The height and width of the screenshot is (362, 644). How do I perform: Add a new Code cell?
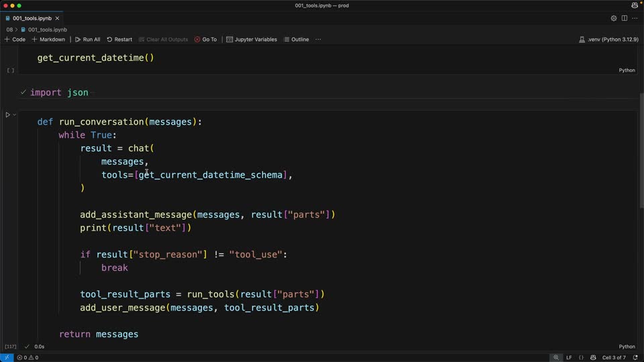(15, 40)
